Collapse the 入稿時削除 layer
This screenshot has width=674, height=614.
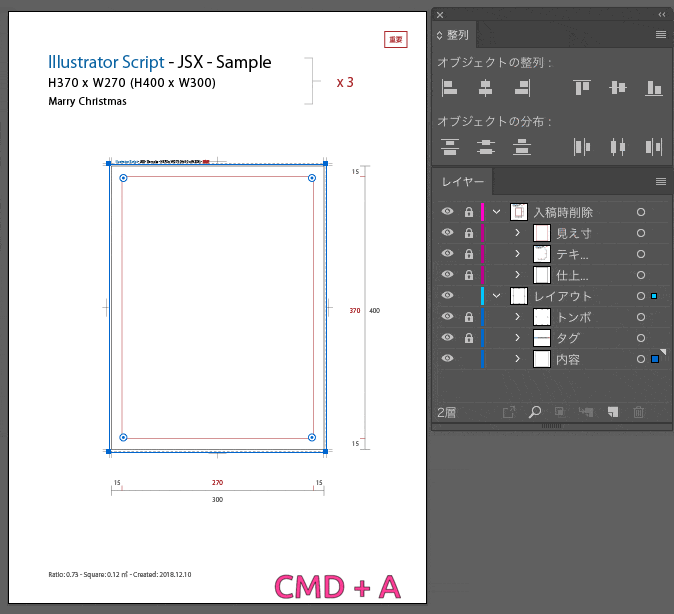[x=496, y=212]
